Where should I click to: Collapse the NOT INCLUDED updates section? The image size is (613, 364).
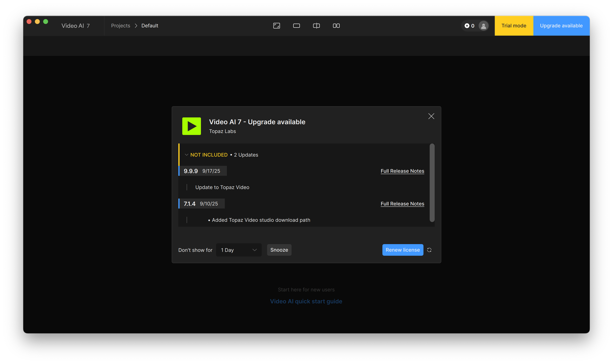click(x=186, y=155)
